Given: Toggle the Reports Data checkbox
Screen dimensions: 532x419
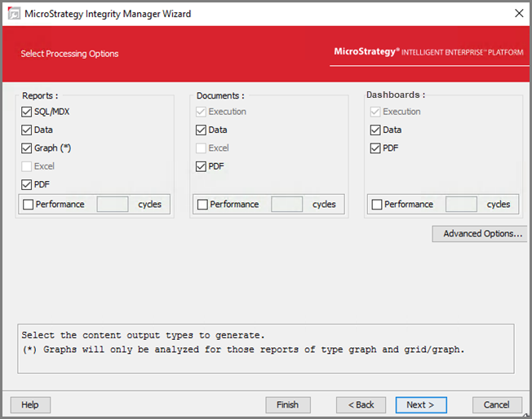Looking at the screenshot, I should click(28, 130).
